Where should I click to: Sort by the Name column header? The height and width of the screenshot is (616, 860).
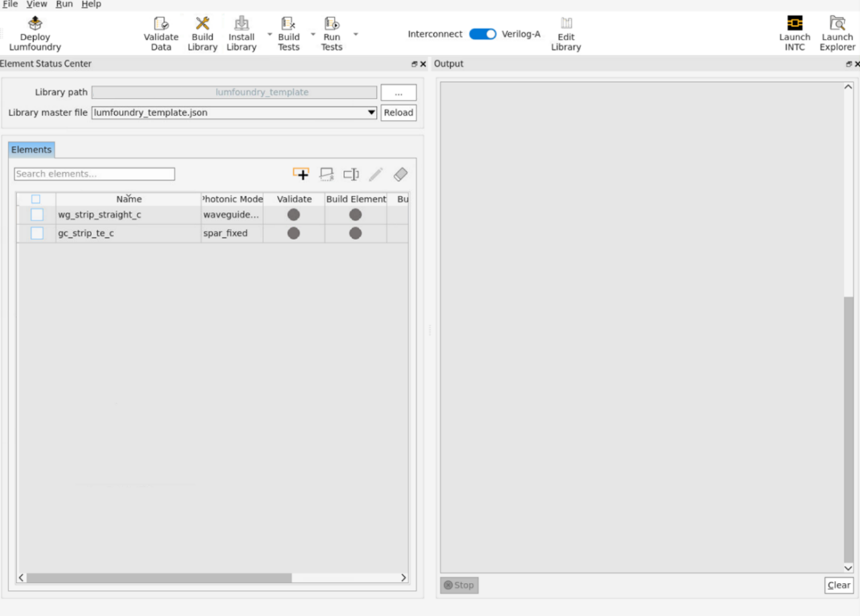129,199
